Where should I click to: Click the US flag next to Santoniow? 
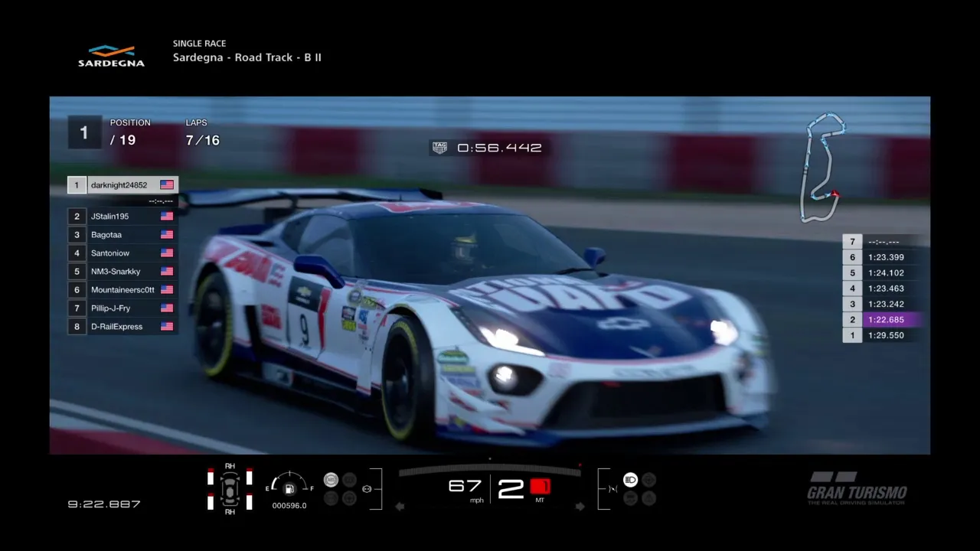[x=167, y=253]
